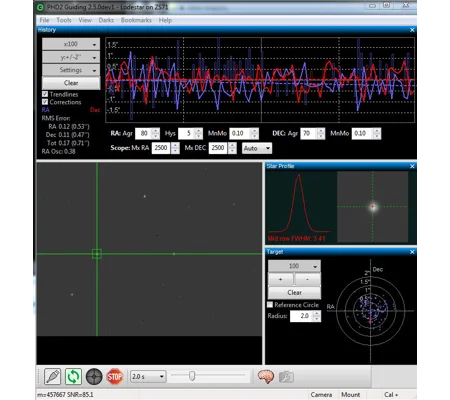This screenshot has height=400, width=450.
Task: Click the Mx DEC spinner arrows
Action: (x=232, y=148)
